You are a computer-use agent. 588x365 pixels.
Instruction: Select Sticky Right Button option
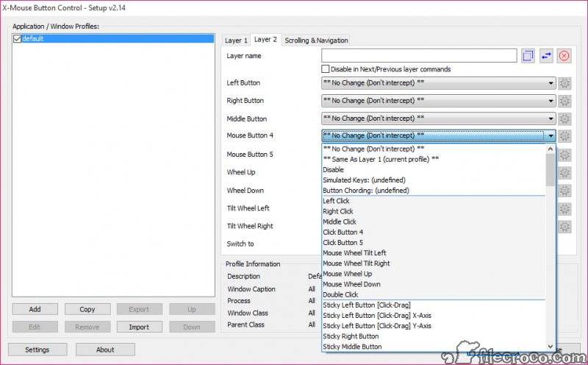pyautogui.click(x=434, y=336)
